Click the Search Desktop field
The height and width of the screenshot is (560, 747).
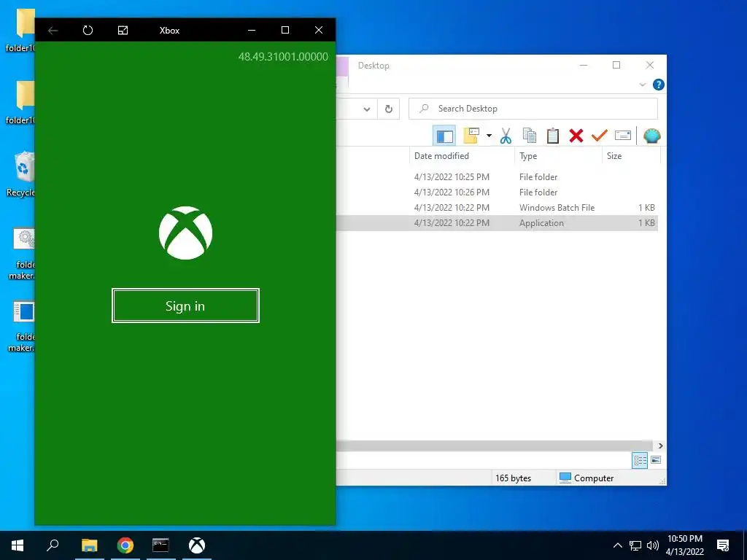533,109
